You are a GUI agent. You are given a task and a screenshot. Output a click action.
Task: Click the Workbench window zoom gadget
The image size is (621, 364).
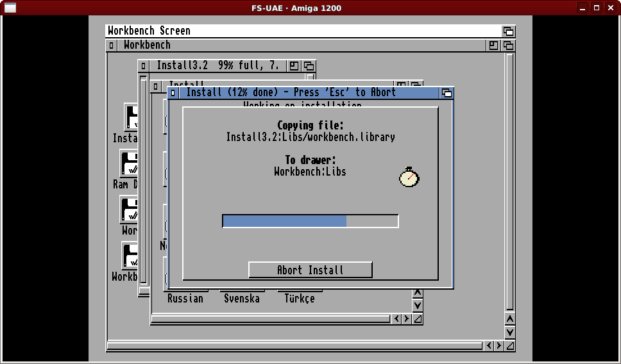click(x=493, y=45)
